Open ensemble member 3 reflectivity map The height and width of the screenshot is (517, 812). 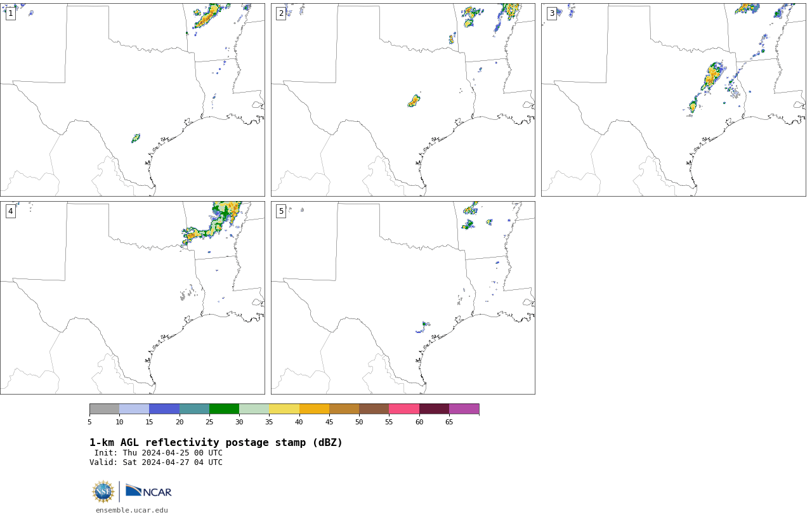(674, 100)
